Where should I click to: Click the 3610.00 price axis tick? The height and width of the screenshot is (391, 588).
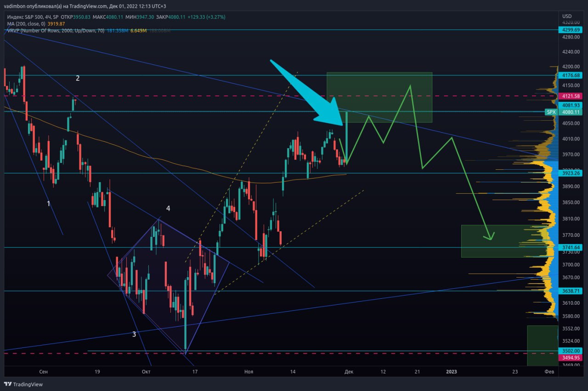[x=571, y=303]
